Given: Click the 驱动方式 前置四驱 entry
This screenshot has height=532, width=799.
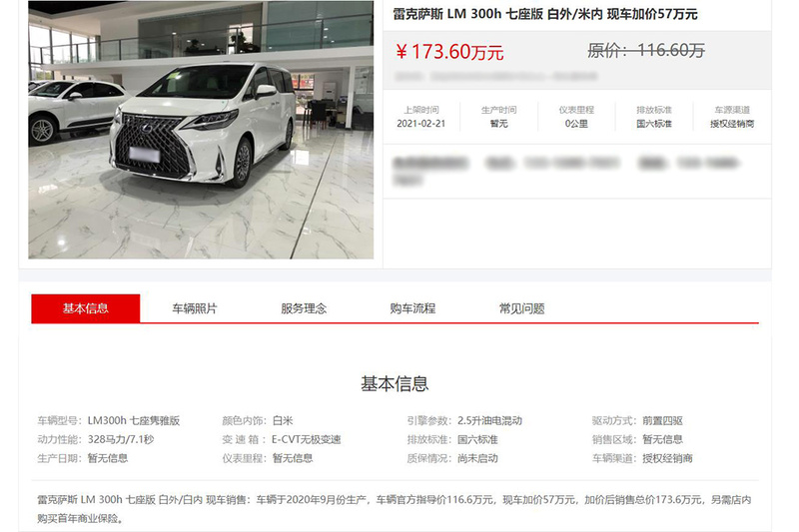Looking at the screenshot, I should click(x=637, y=420).
